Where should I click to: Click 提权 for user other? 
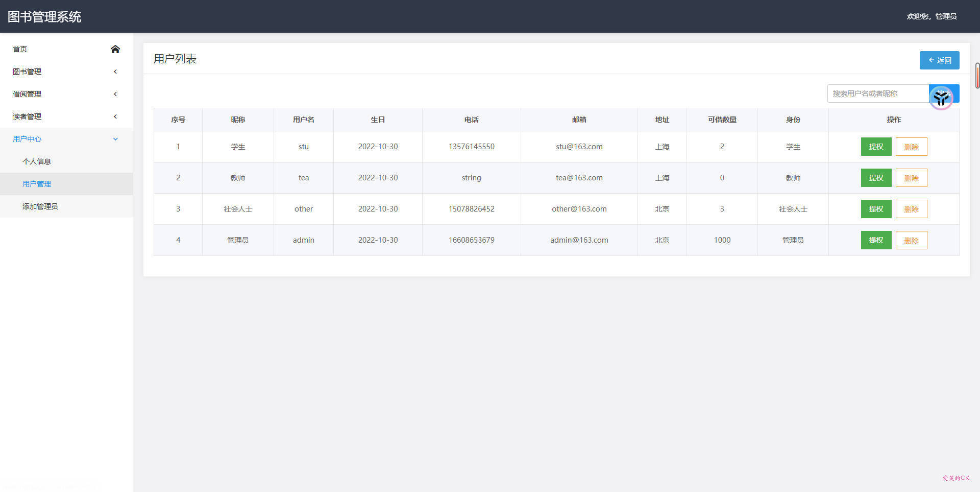[876, 209]
